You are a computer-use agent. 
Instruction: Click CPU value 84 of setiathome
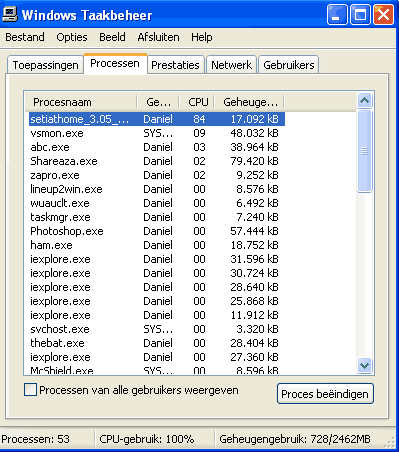click(199, 119)
